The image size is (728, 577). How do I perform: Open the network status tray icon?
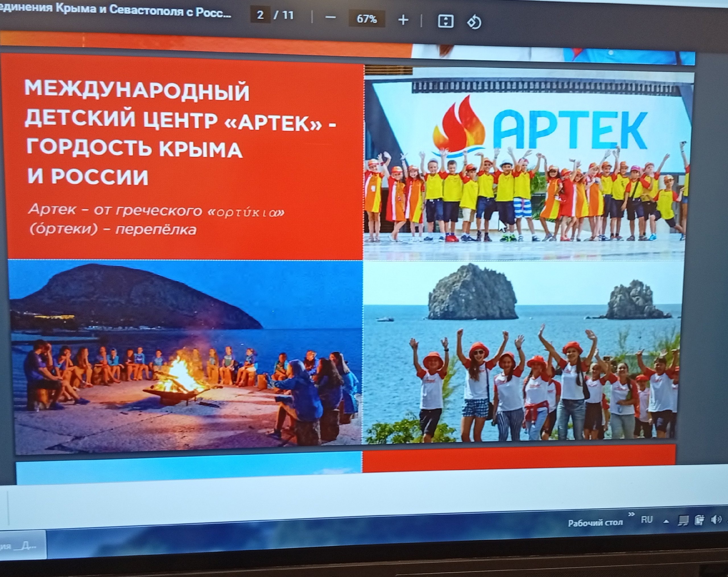[x=683, y=521]
